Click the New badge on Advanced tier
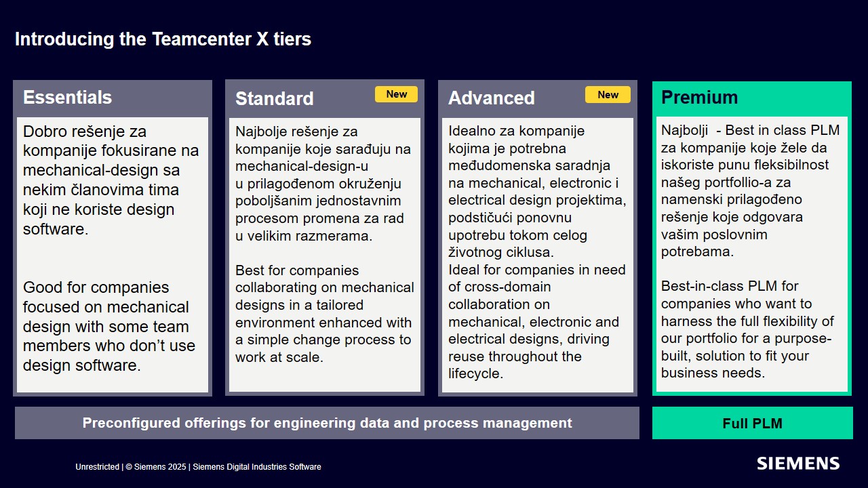The height and width of the screenshot is (488, 868). point(608,95)
